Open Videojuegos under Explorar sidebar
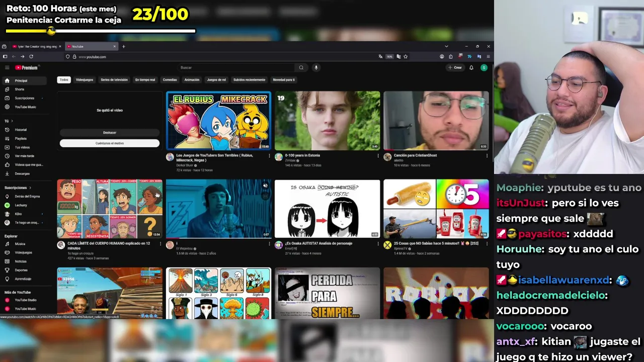 (x=25, y=252)
